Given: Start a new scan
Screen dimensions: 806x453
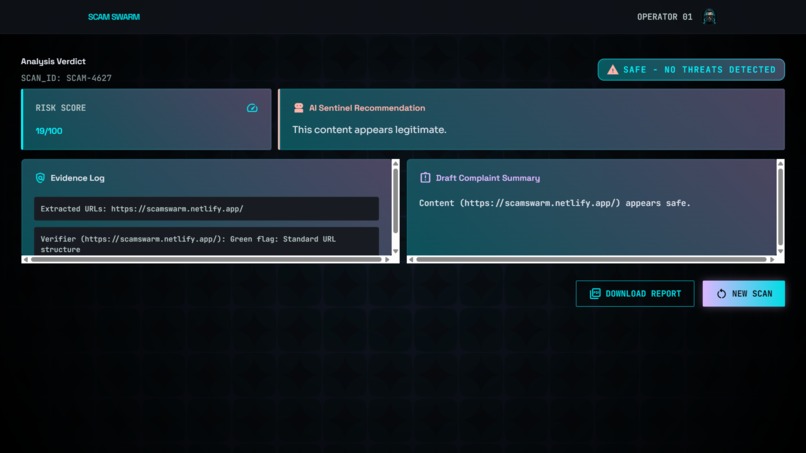Looking at the screenshot, I should tap(744, 294).
